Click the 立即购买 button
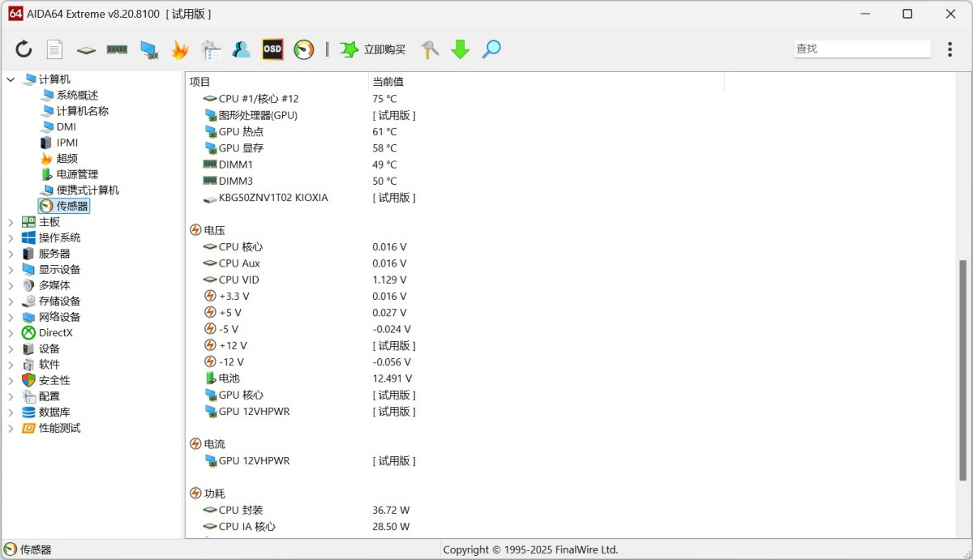This screenshot has height=560, width=973. click(373, 49)
